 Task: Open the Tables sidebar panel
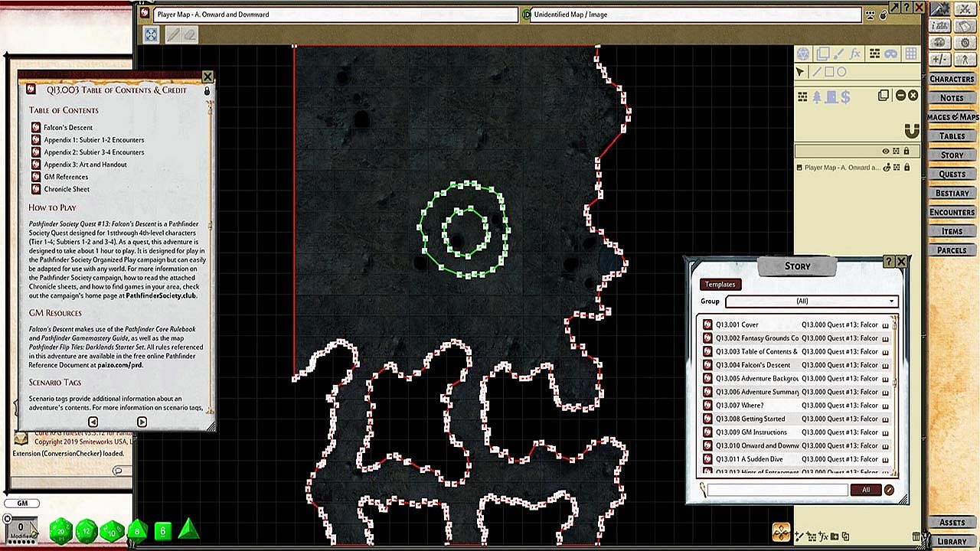952,136
